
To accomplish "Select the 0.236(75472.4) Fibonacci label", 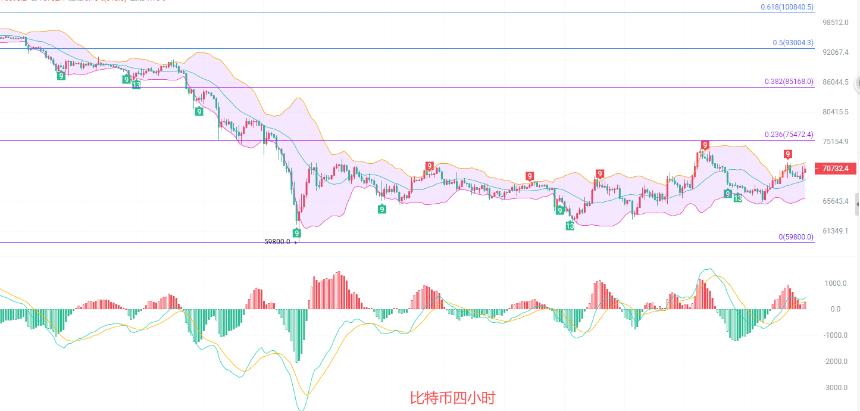I will [x=789, y=134].
